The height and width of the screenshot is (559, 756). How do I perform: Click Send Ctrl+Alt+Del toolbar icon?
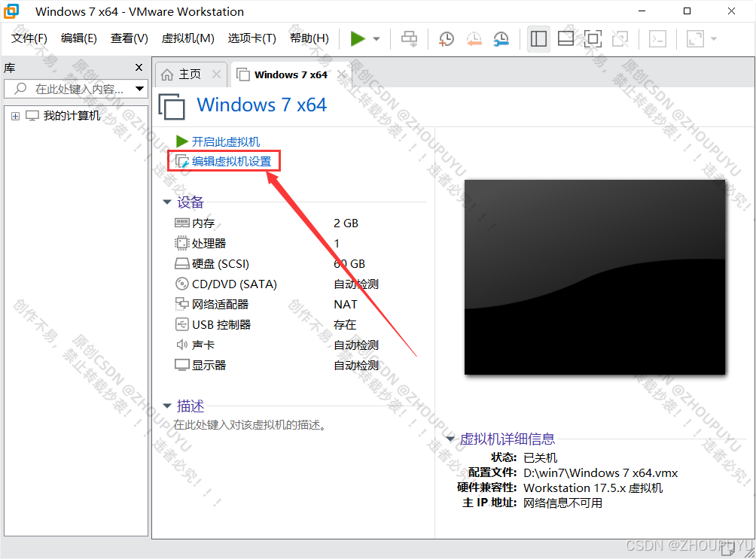[410, 38]
